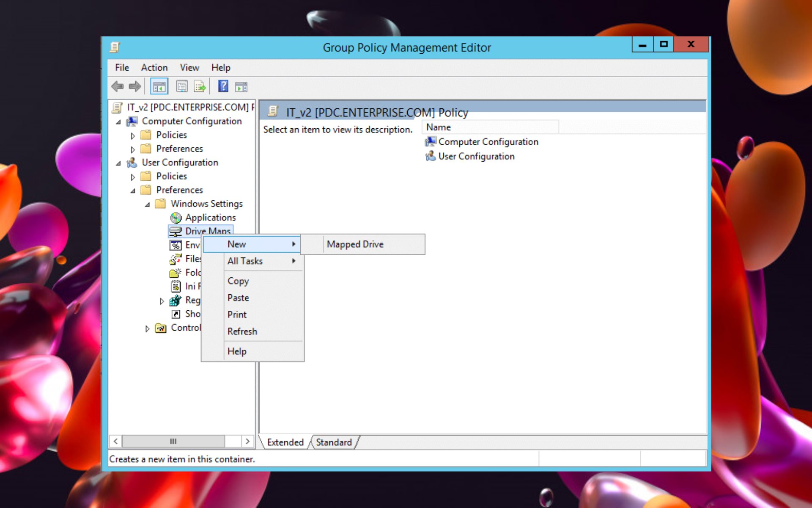
Task: Choose Refresh in the context menu
Action: tap(252, 331)
